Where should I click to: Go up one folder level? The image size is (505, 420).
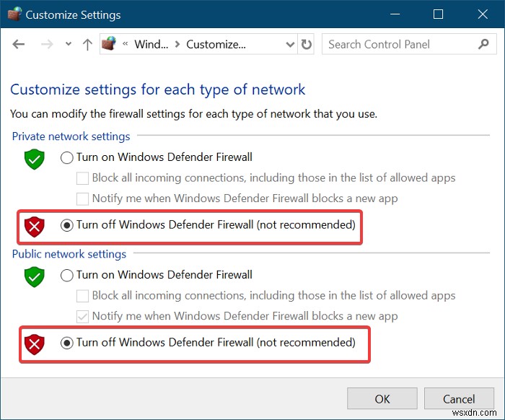coord(87,45)
